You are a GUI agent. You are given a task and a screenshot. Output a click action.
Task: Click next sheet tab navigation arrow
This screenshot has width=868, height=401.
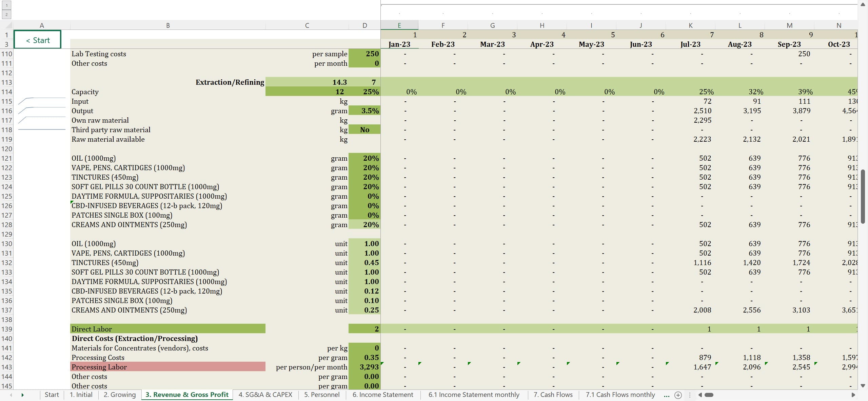tap(23, 395)
